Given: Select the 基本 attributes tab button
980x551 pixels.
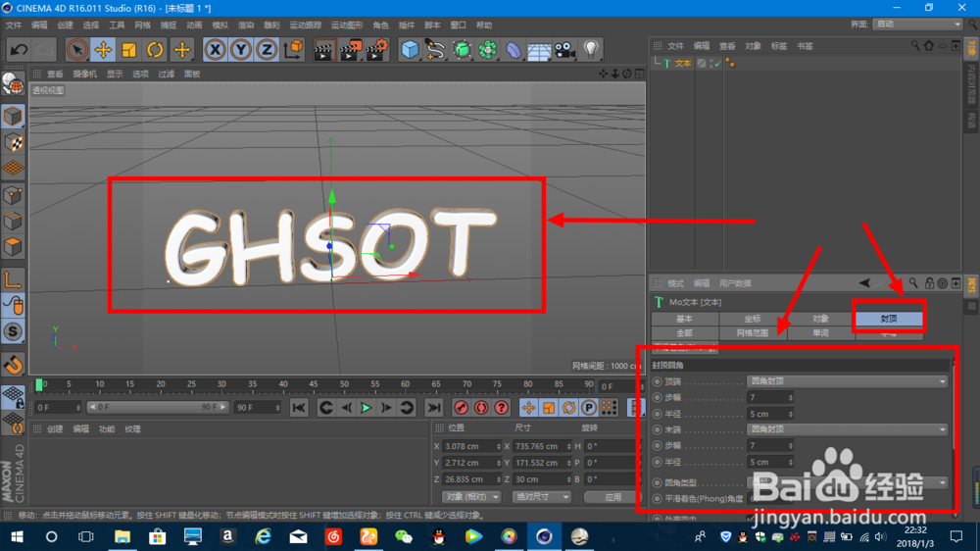Looking at the screenshot, I should [684, 319].
